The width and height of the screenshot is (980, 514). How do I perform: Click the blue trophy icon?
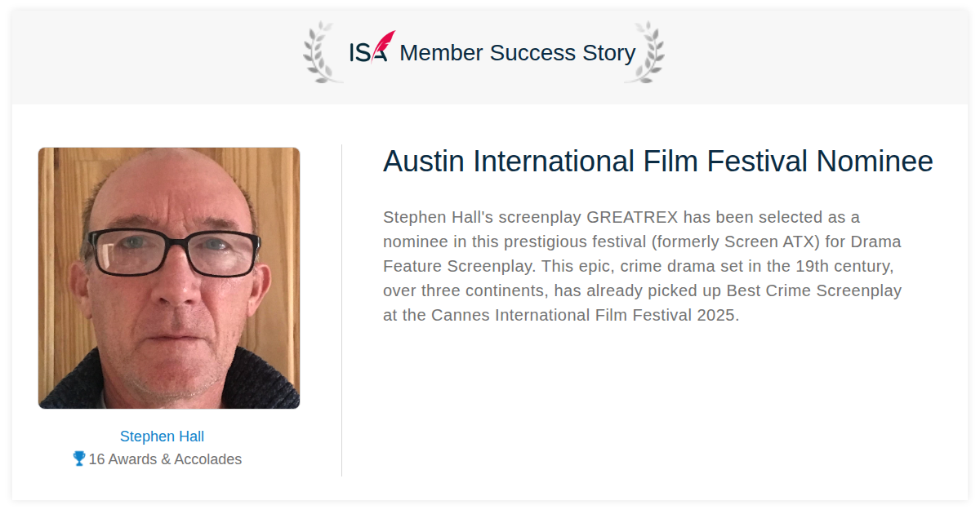click(x=79, y=459)
